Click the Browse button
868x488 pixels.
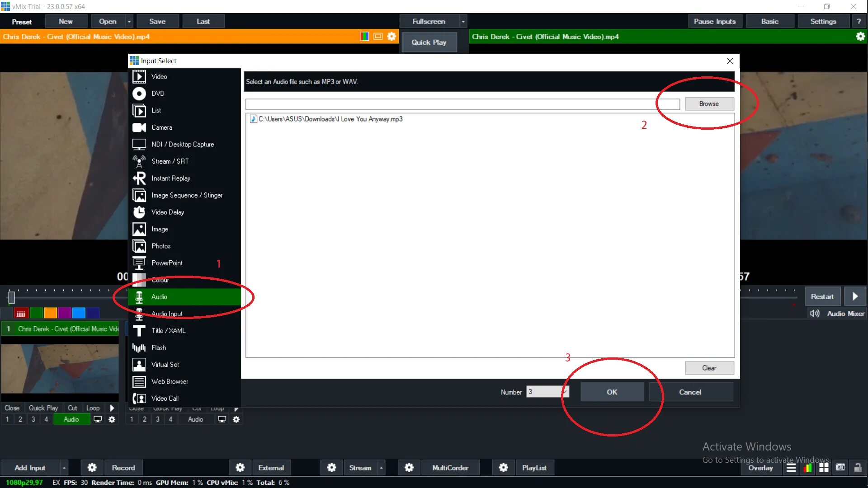709,104
